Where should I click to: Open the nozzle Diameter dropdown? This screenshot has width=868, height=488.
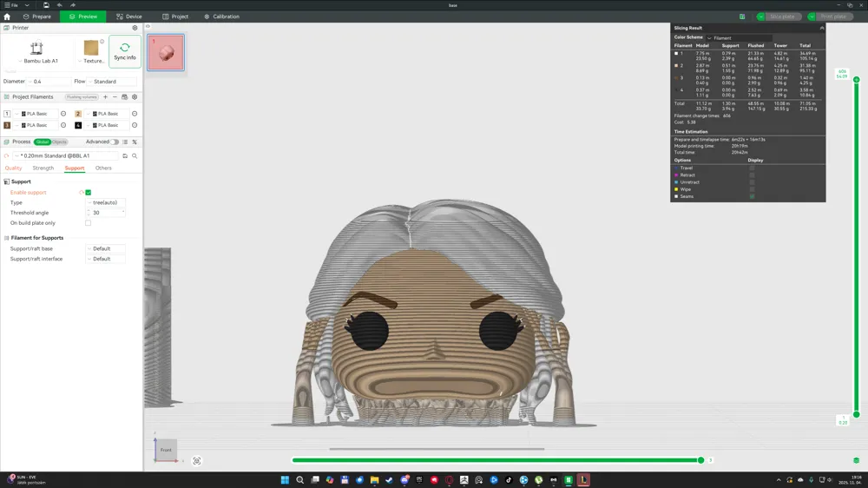pyautogui.click(x=49, y=82)
